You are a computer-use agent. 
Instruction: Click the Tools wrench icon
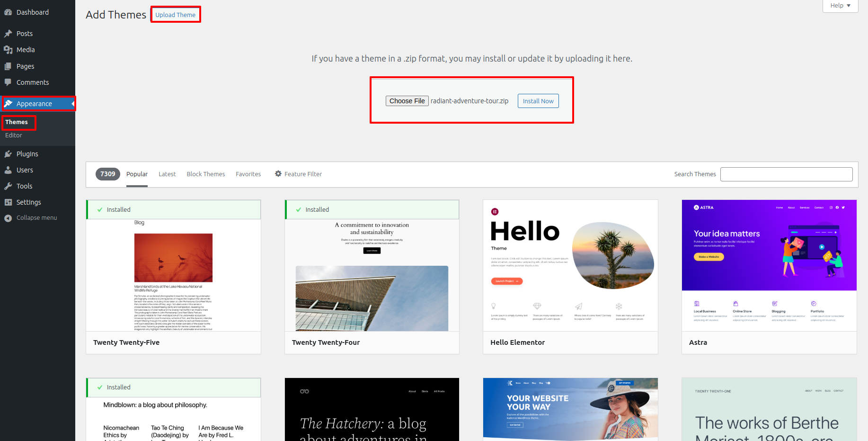[x=8, y=186]
